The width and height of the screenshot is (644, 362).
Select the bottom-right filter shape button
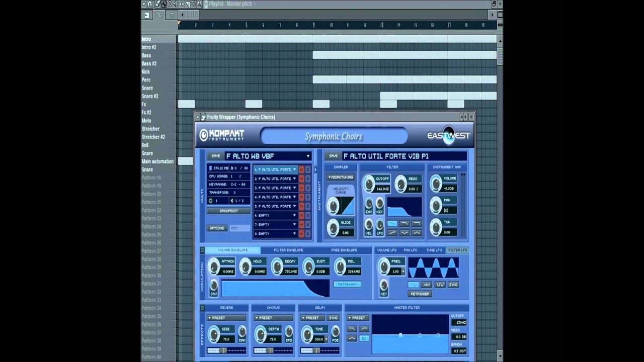(417, 232)
